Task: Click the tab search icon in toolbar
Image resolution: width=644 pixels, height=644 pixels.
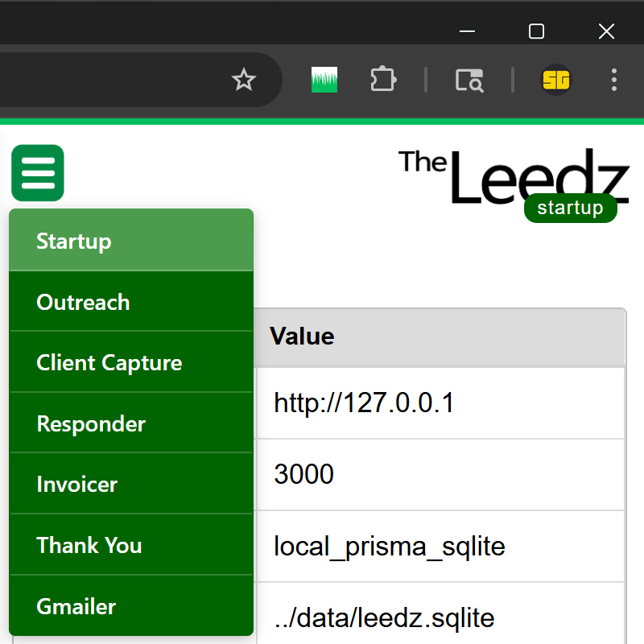Action: [469, 80]
